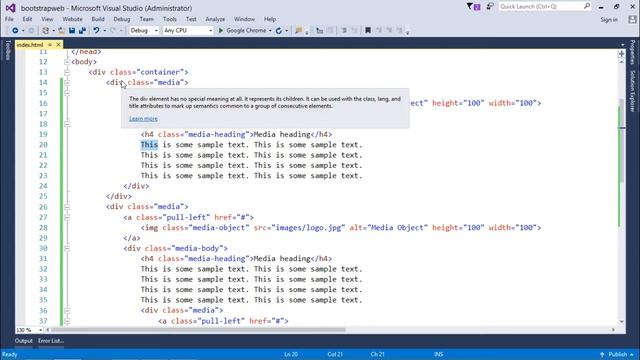Viewport: 640px width, 360px height.
Task: Click the Publish button in status bar
Action: (x=618, y=354)
